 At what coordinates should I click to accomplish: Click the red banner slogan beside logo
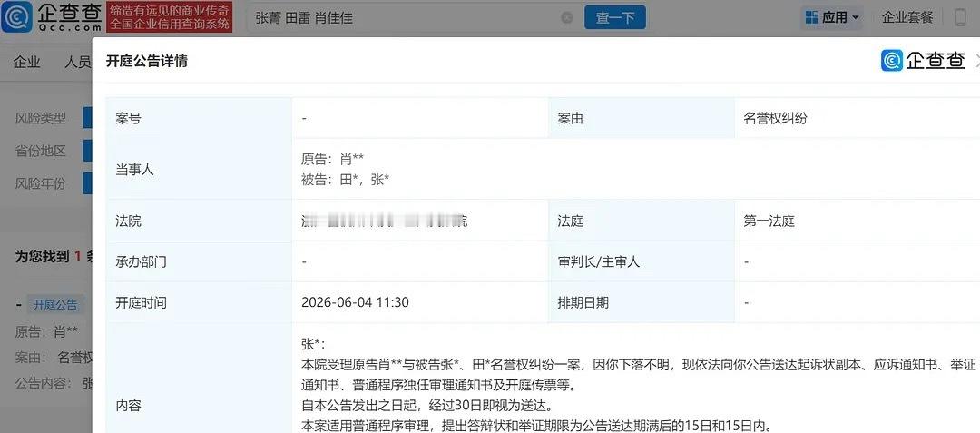tap(169, 17)
